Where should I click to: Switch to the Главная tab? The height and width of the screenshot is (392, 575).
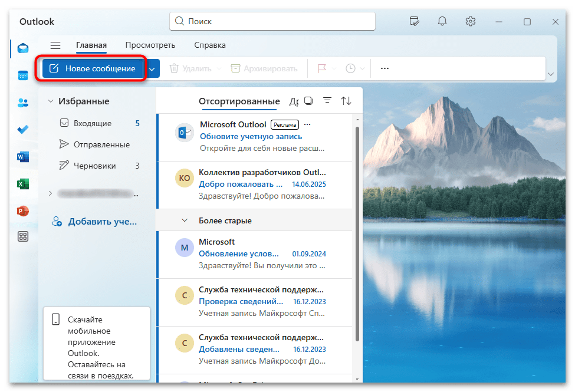click(x=91, y=45)
